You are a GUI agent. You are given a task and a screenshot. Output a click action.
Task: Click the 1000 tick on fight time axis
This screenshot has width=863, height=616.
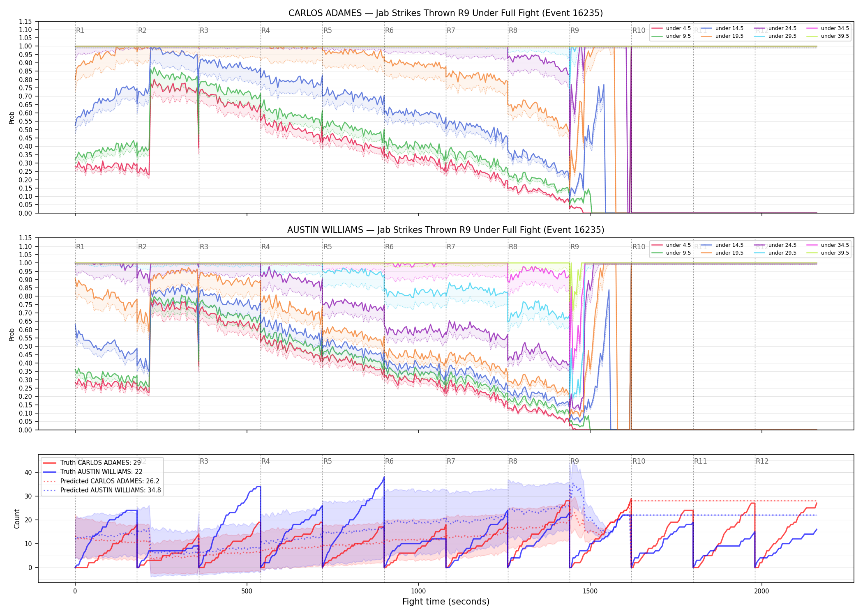point(418,591)
